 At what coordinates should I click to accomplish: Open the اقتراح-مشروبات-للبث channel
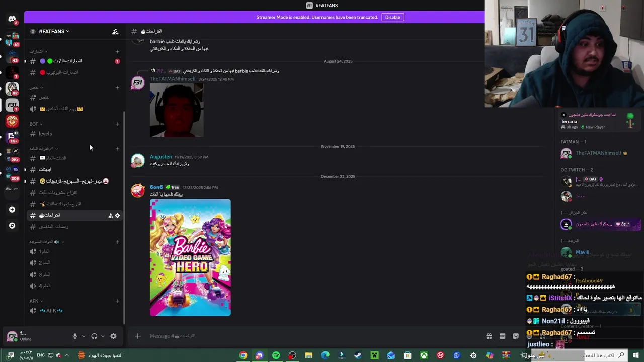point(74,193)
